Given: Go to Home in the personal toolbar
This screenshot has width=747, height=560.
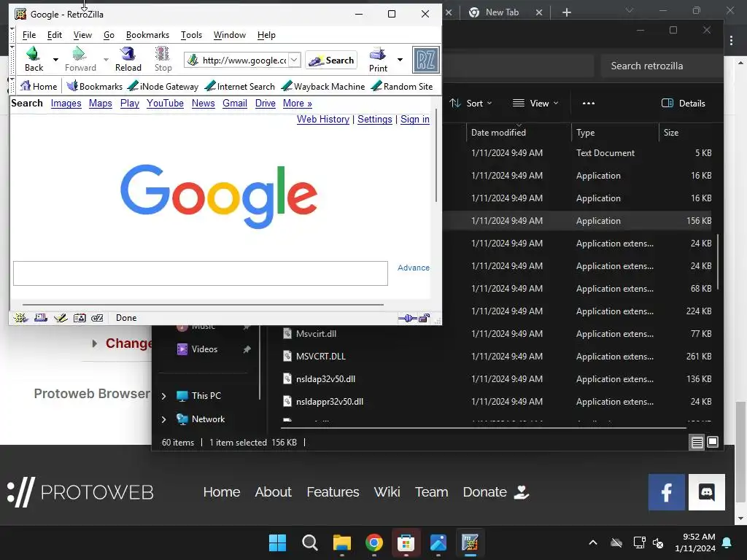Looking at the screenshot, I should tap(39, 86).
